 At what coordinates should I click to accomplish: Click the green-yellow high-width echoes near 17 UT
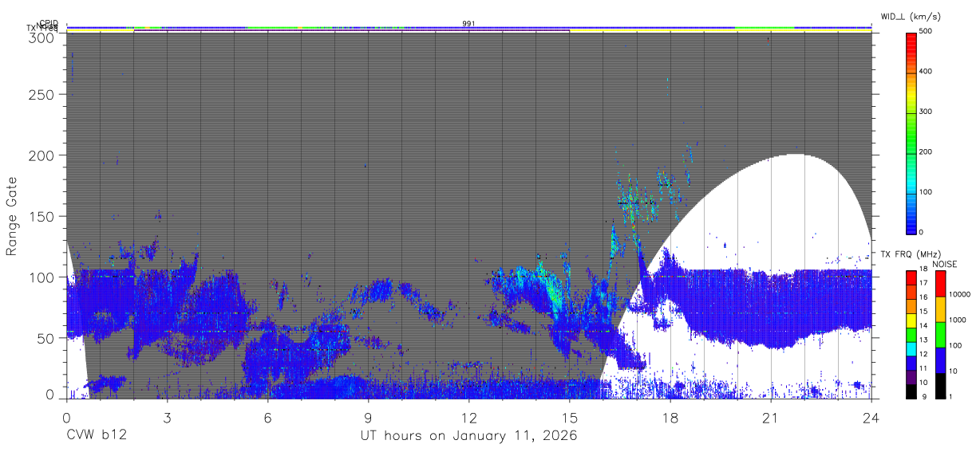pos(630,199)
